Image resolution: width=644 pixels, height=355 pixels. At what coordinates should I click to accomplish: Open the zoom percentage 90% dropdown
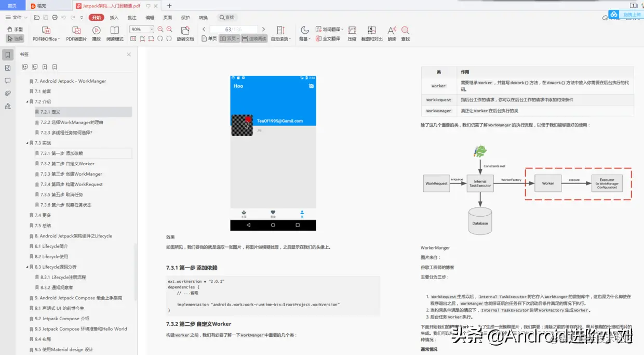[x=151, y=30]
